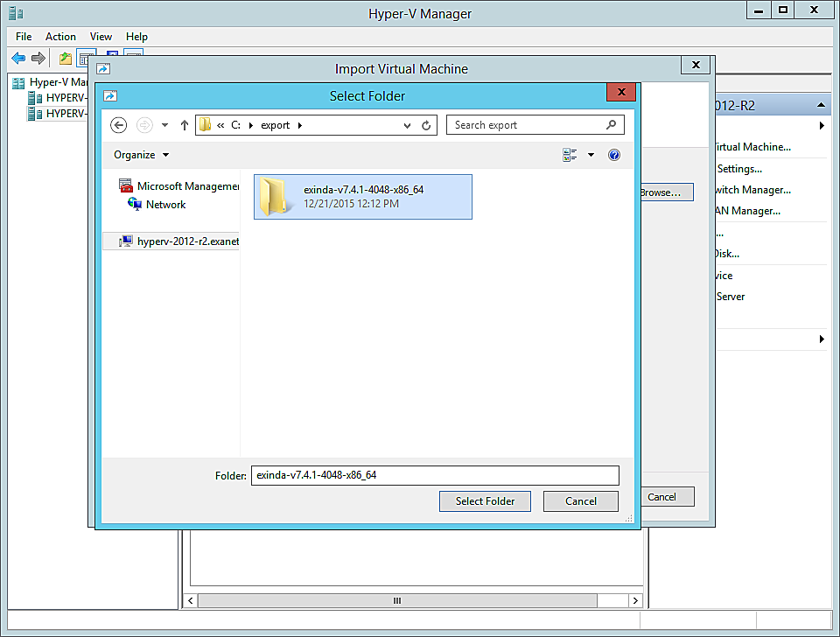Open the Organize dropdown menu
This screenshot has width=840, height=637.
pos(142,155)
